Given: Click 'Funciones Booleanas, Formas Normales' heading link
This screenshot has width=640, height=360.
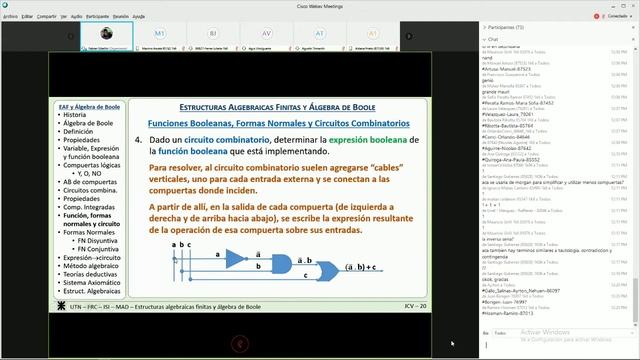Looking at the screenshot, I should pos(278,123).
